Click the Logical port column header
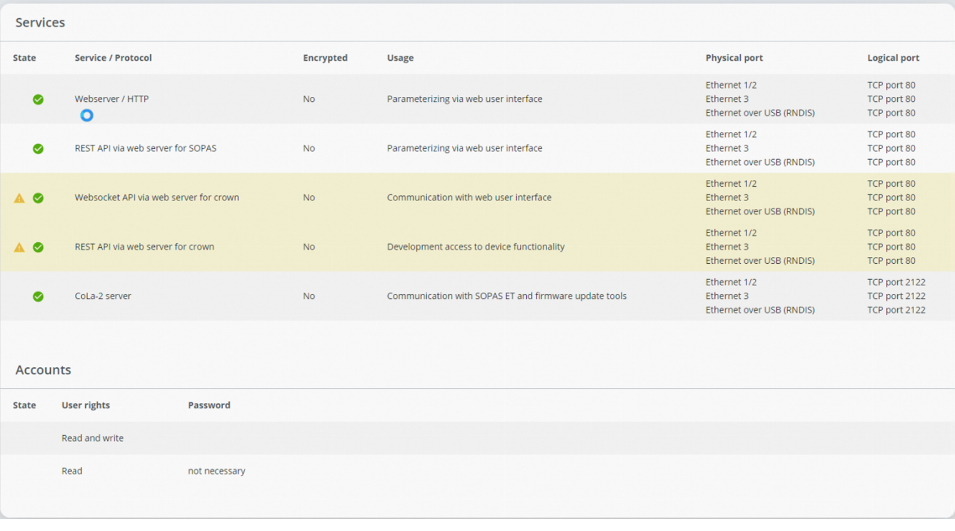The height and width of the screenshot is (531, 955). point(893,58)
